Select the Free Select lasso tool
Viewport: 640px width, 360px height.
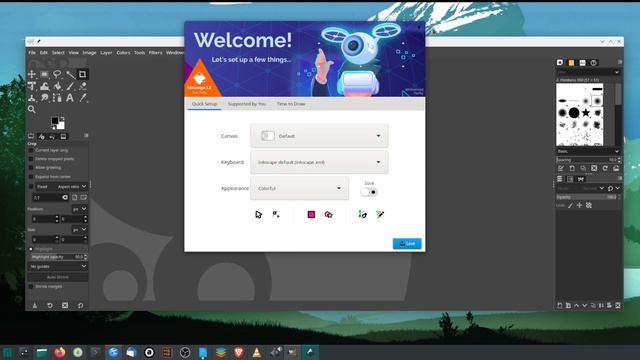tap(57, 74)
